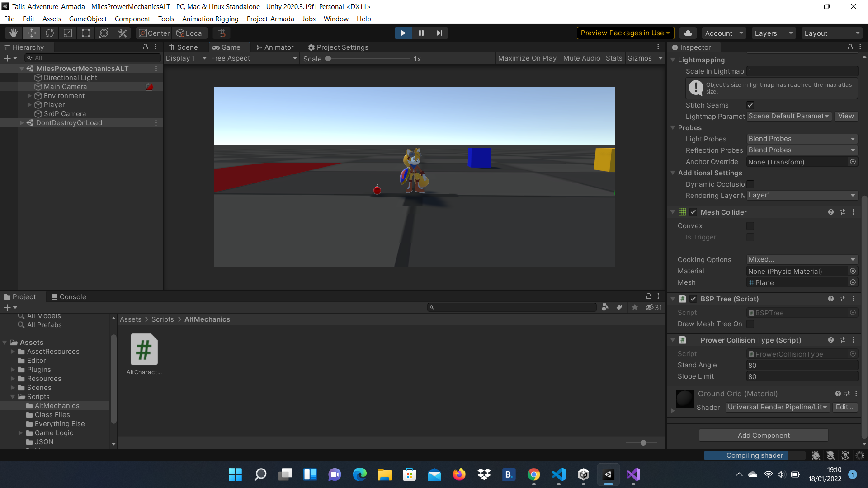Open the Animation Rigging menu
The width and height of the screenshot is (868, 488).
[210, 19]
